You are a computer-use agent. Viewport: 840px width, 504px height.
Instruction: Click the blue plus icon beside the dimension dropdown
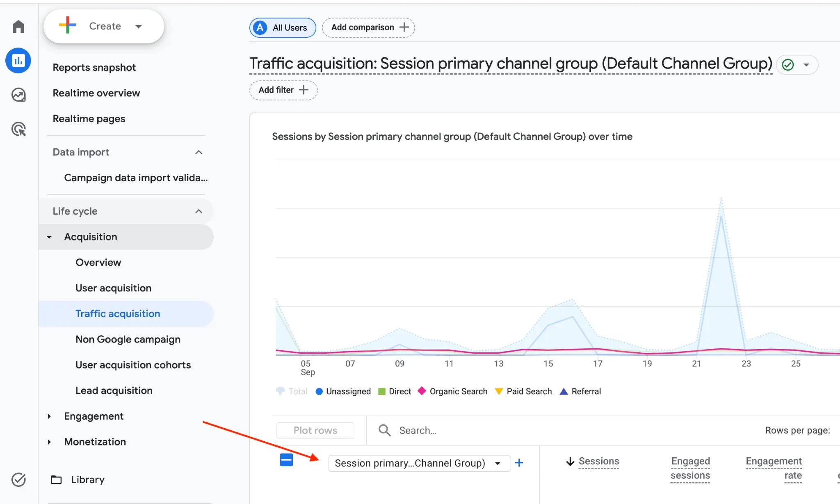pyautogui.click(x=519, y=463)
